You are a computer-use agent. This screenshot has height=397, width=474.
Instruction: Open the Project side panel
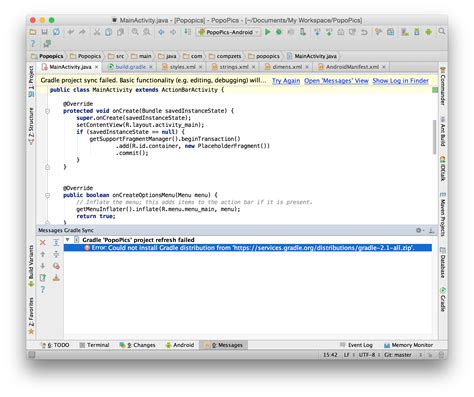click(x=31, y=81)
